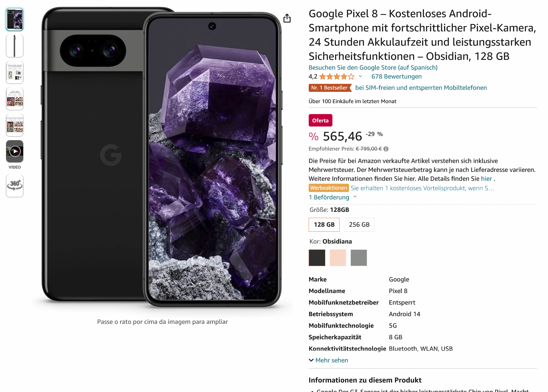Image resolution: width=548 pixels, height=392 pixels.
Task: Play the product video thumbnail
Action: (x=15, y=151)
